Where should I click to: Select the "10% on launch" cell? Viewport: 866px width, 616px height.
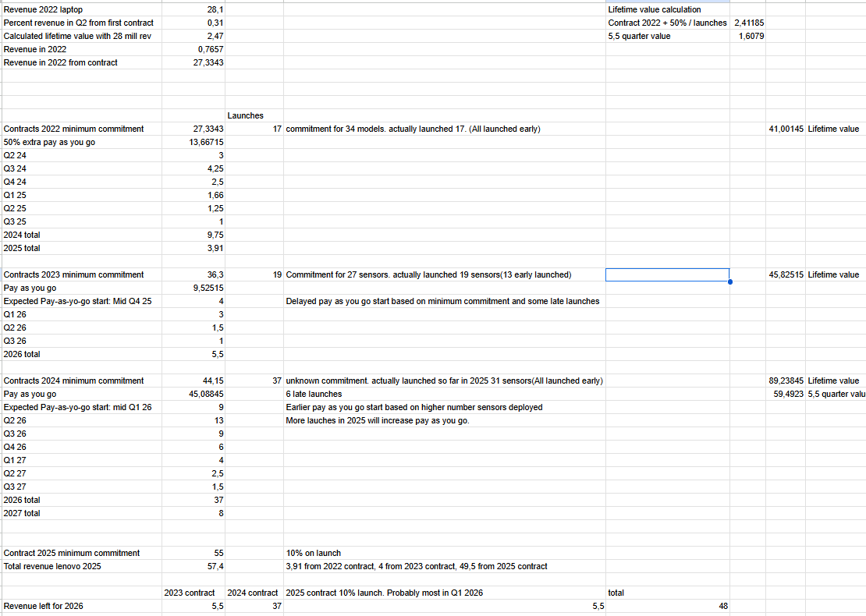[x=313, y=553]
